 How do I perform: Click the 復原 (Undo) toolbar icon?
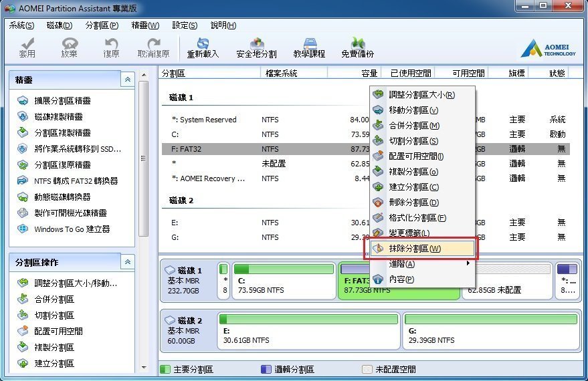pos(111,47)
